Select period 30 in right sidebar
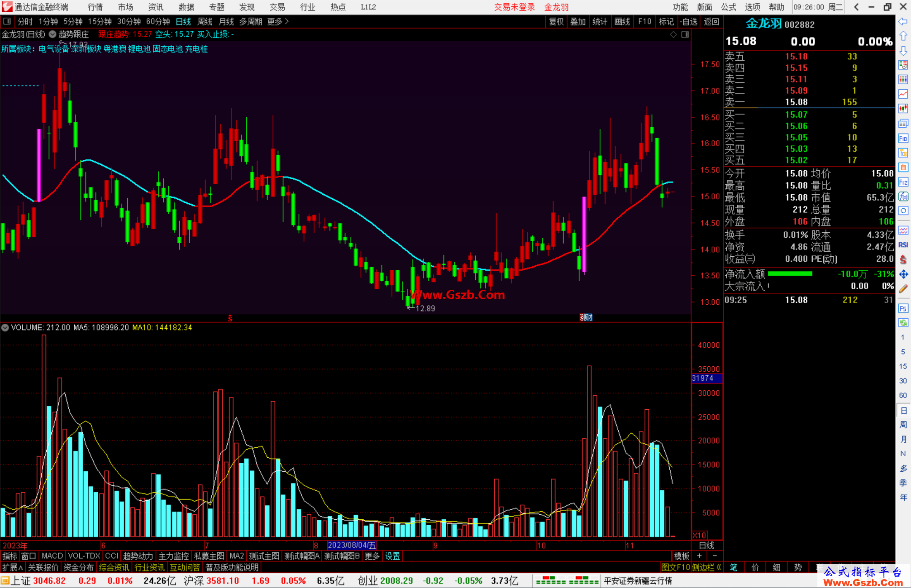The width and height of the screenshot is (911, 588). click(x=903, y=381)
